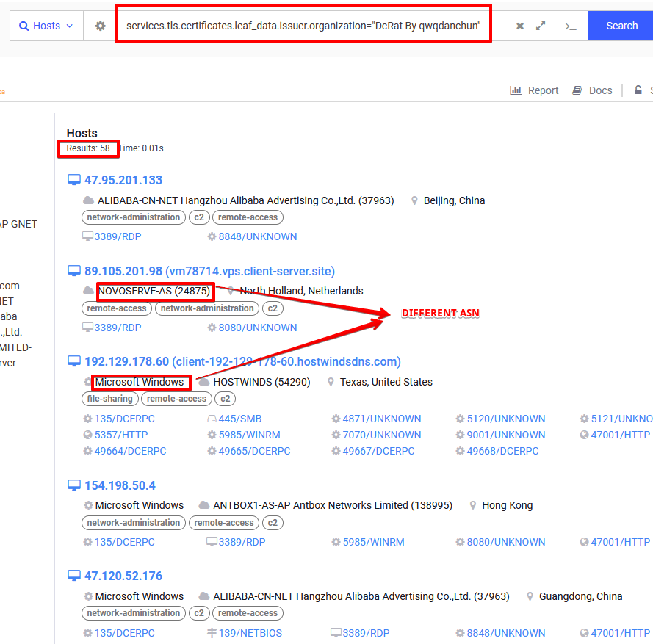Expand the search box with arrows icon
Image resolution: width=653 pixels, height=644 pixels.
(x=541, y=26)
